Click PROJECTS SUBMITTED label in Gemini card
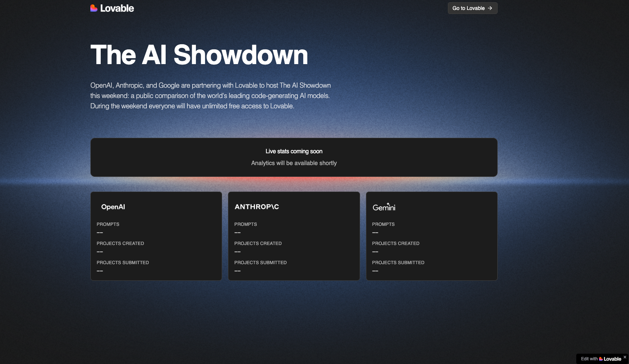Viewport: 629px width, 364px height. (398, 262)
